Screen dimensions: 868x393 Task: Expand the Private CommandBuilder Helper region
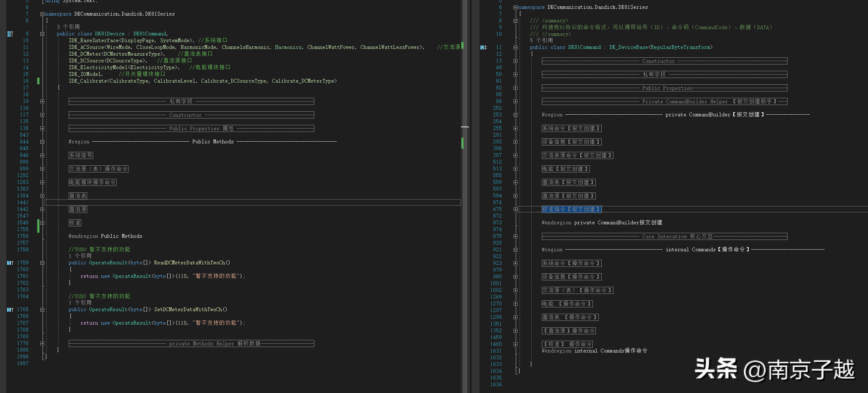point(515,102)
